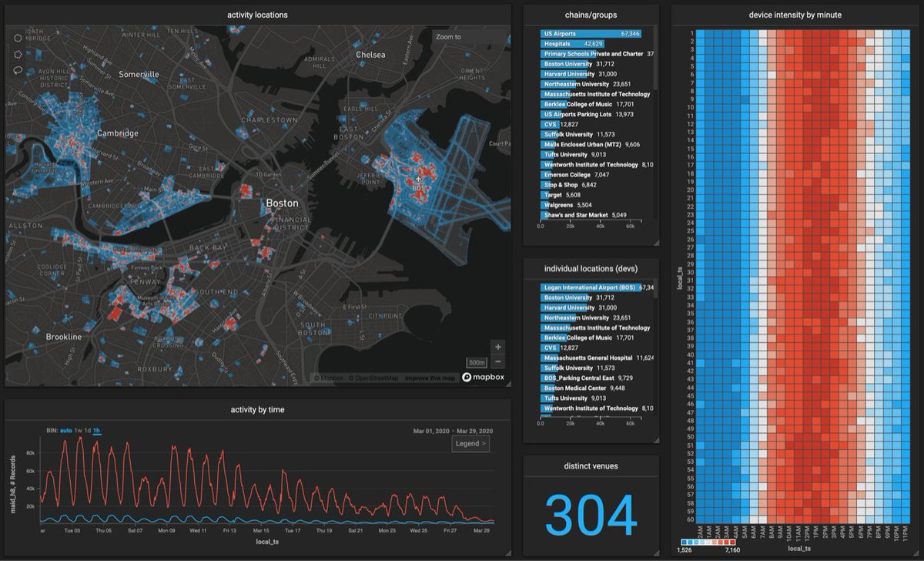Click the Boston label on the map
Image resolution: width=924 pixels, height=561 pixels.
(281, 203)
